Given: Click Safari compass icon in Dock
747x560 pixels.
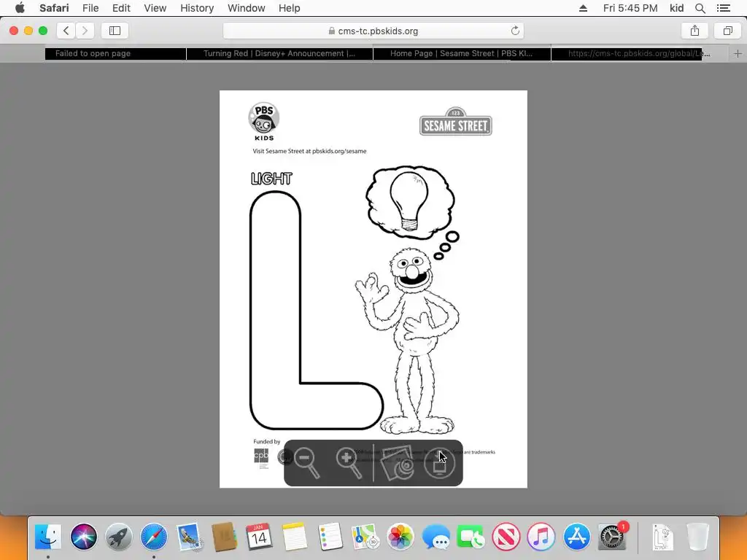Looking at the screenshot, I should pos(154,537).
